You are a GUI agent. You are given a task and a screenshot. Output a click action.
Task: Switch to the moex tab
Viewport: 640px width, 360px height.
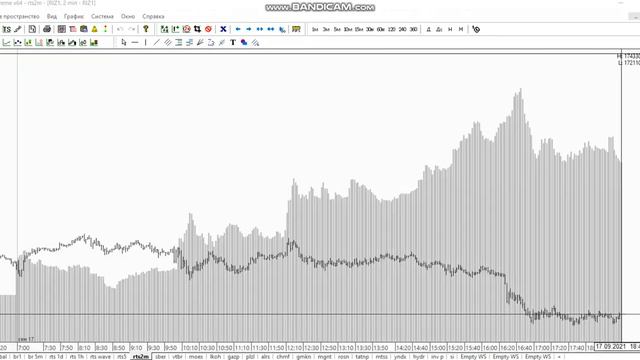(x=196, y=357)
